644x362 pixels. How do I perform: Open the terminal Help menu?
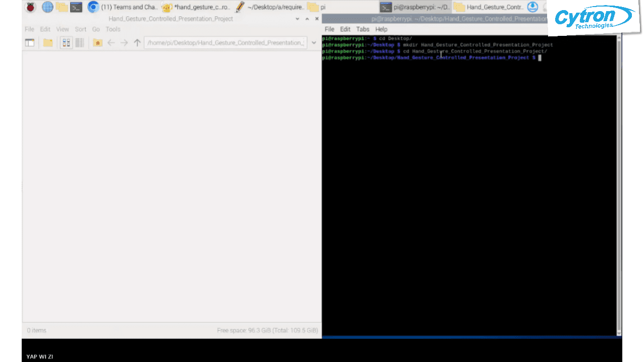(382, 29)
